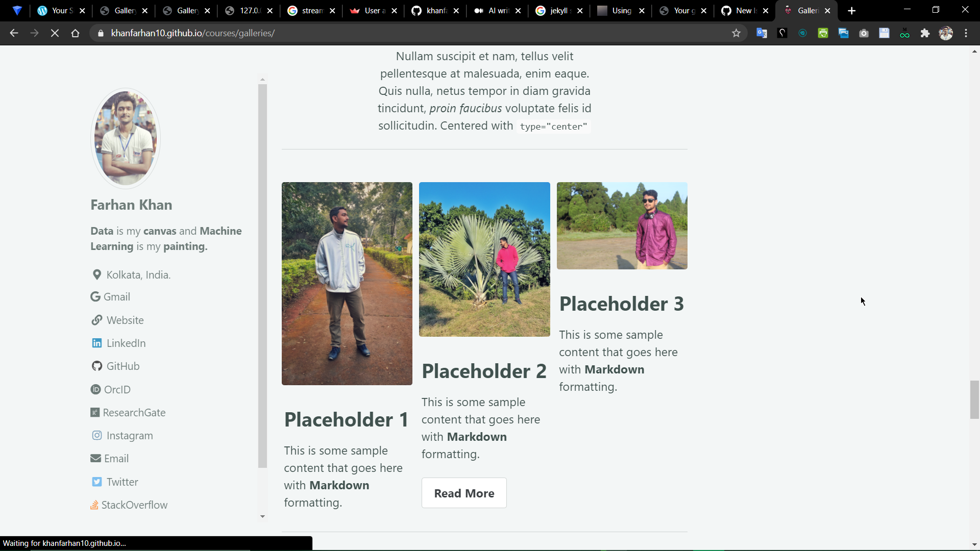Open the ResearchGate link
Image resolution: width=980 pixels, height=551 pixels.
click(134, 413)
